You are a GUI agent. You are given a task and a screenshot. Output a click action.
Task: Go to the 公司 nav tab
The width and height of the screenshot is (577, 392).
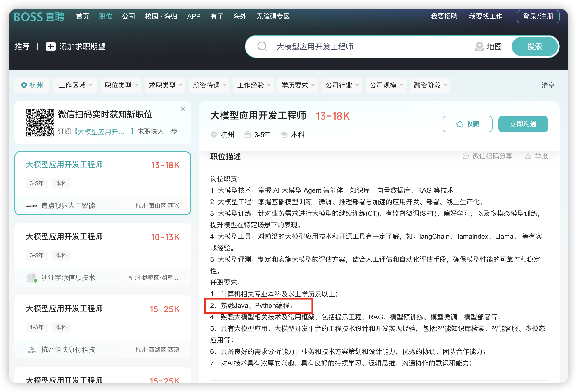click(128, 16)
